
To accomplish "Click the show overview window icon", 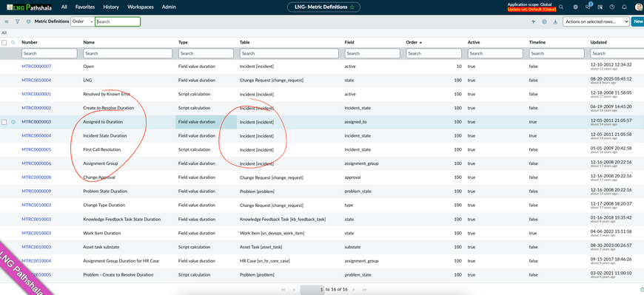I will point(600,7).
